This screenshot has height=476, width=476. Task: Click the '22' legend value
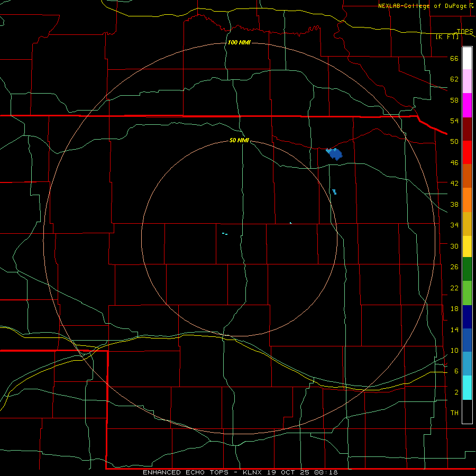click(454, 288)
